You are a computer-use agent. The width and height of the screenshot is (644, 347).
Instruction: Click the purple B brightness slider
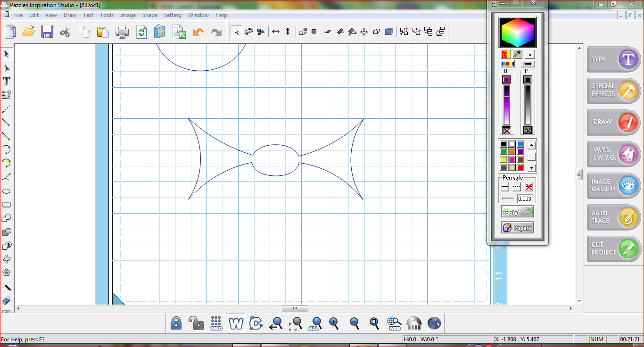coord(506,105)
